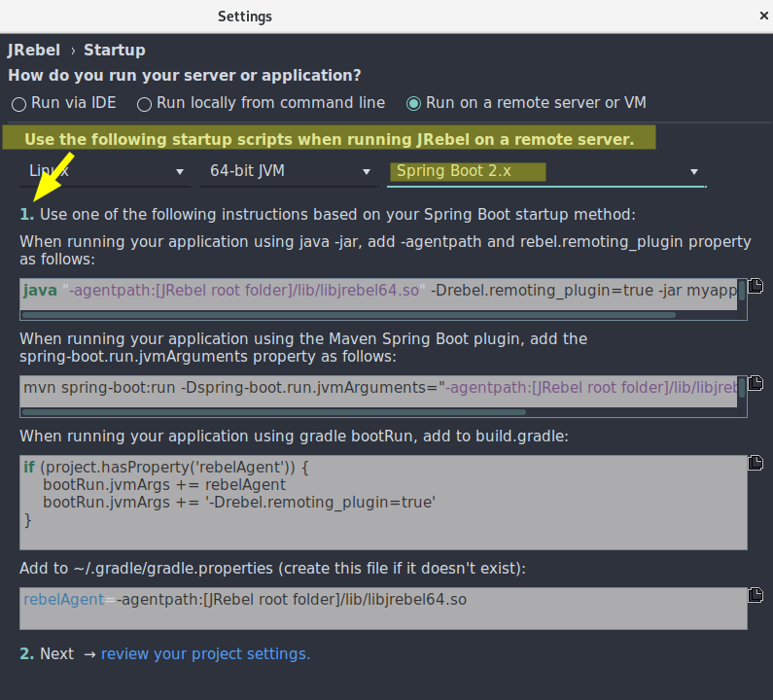Click the Startup breadcrumb item
773x700 pixels.
click(114, 51)
